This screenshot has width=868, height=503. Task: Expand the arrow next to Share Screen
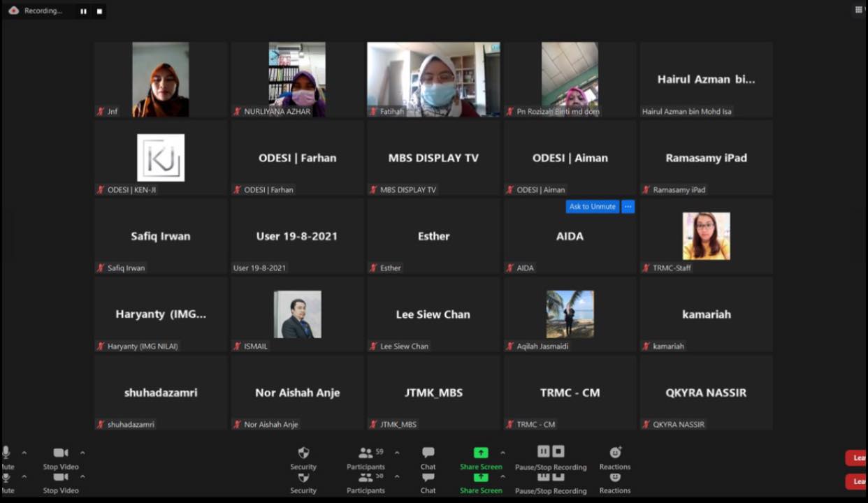tap(502, 453)
